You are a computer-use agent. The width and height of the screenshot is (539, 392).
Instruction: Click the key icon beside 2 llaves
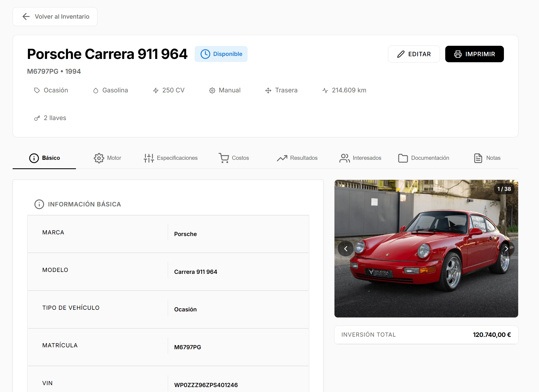click(x=37, y=118)
